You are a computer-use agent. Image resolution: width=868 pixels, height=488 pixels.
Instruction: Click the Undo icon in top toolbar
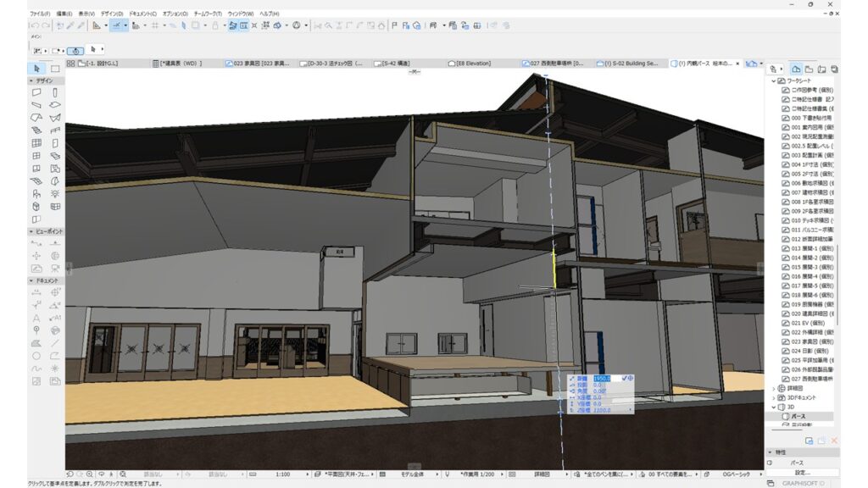(36, 25)
